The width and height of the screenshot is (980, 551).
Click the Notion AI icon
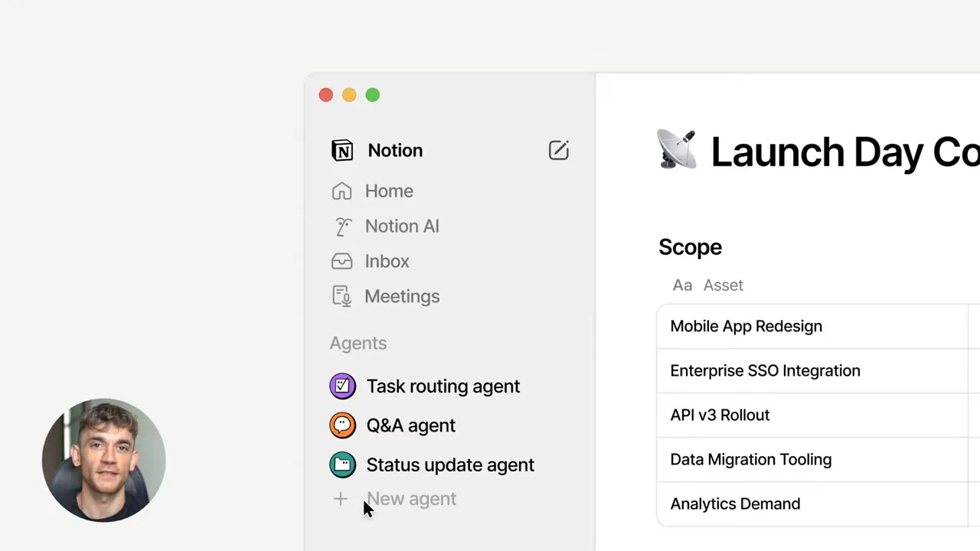[342, 227]
